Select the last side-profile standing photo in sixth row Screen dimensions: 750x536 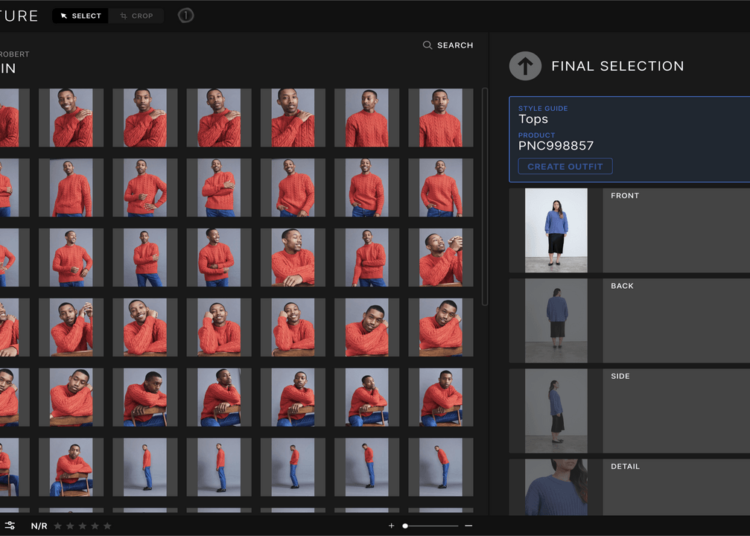point(441,467)
